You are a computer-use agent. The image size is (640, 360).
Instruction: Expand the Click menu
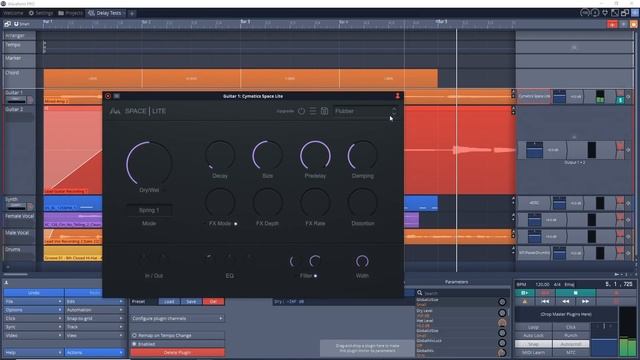[33, 318]
